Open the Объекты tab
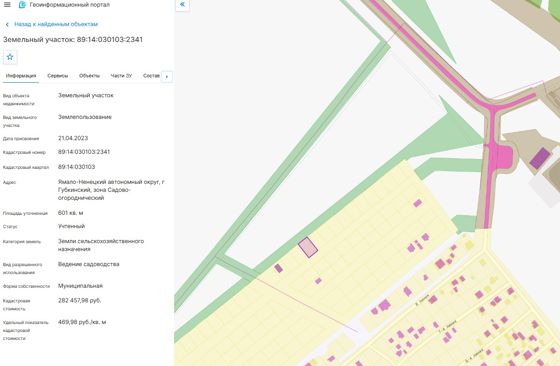This screenshot has height=366, width=560. (x=89, y=76)
